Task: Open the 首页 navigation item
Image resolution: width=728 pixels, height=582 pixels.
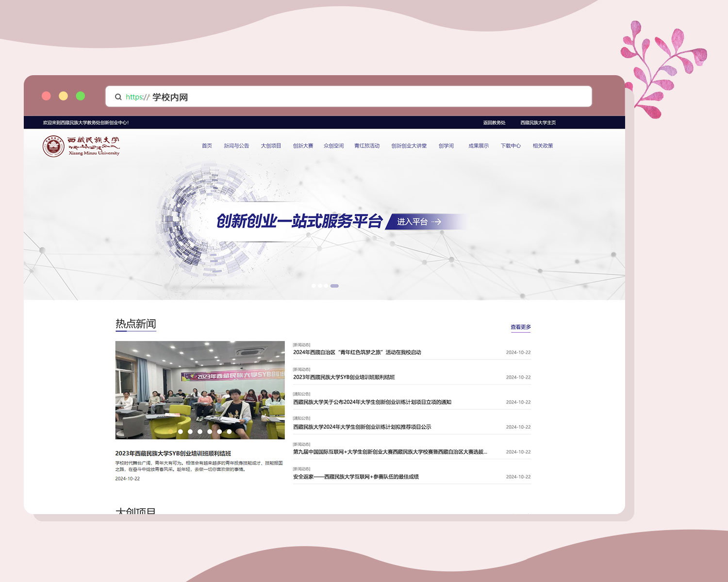Action: coord(207,145)
